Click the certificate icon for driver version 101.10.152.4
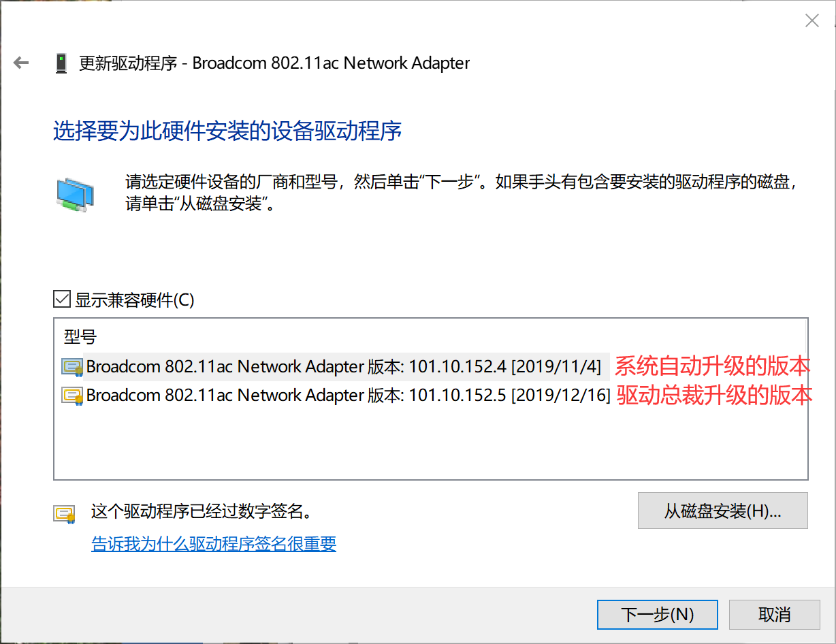 [x=72, y=367]
